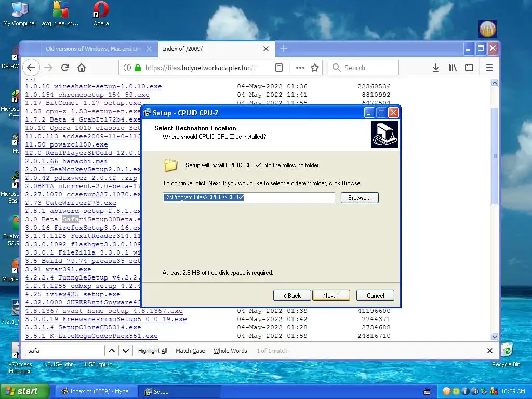
Task: Show sidebars icon in browser toolbar
Action: 469,68
